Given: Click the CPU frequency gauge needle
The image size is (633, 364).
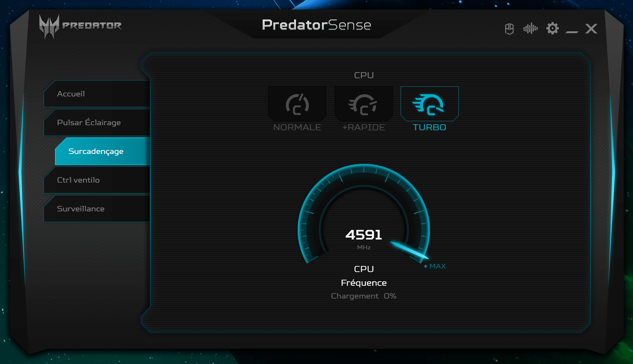Looking at the screenshot, I should coord(410,250).
